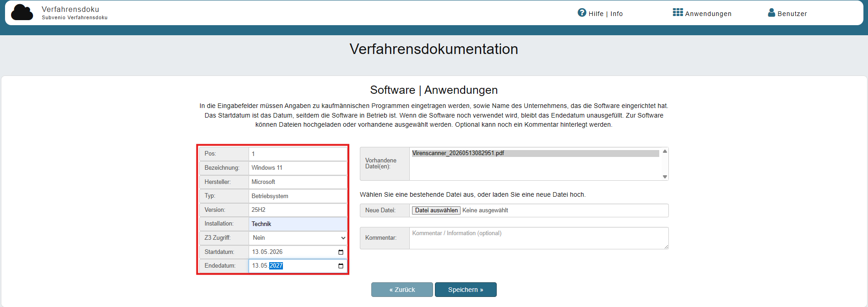
Task: Focus the Installation field with Technik
Action: [x=298, y=224]
